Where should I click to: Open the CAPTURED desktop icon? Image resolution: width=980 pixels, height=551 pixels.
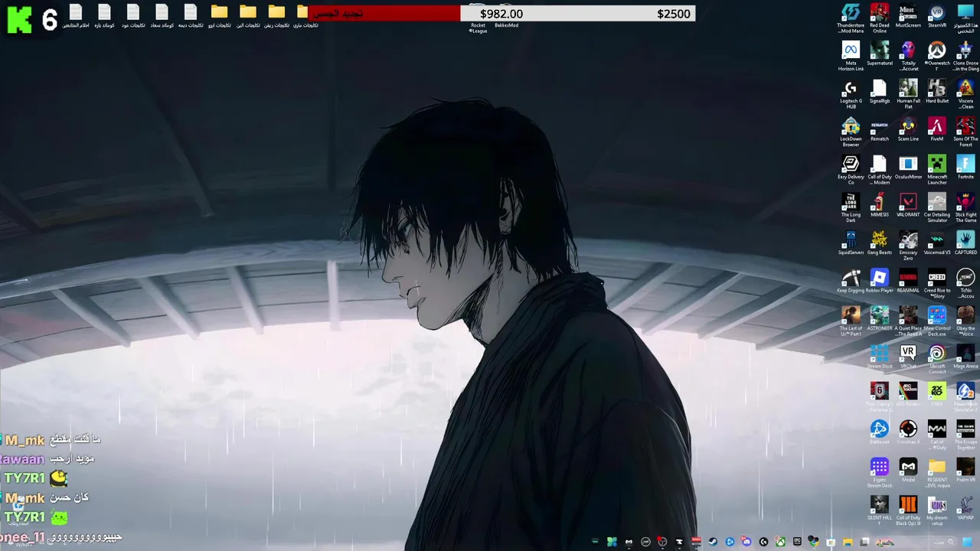965,243
